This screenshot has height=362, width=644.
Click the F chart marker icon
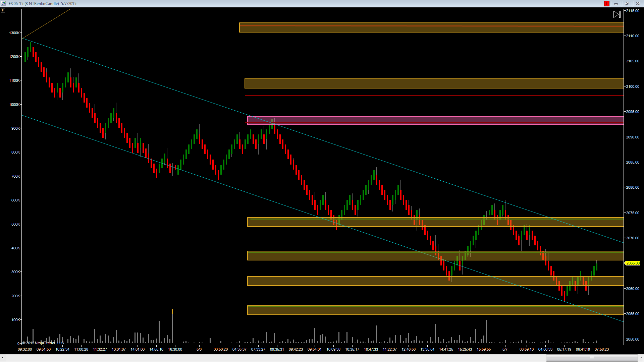[x=3, y=10]
